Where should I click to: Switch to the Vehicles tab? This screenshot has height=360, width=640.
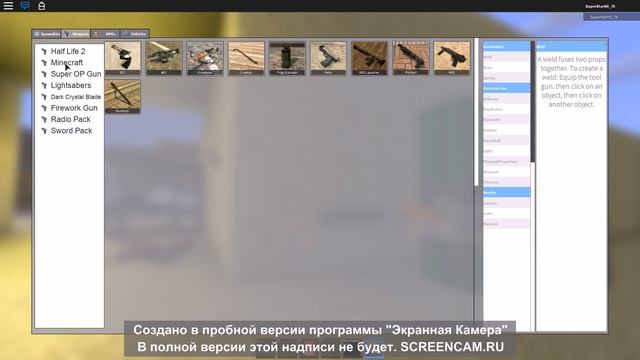135,34
